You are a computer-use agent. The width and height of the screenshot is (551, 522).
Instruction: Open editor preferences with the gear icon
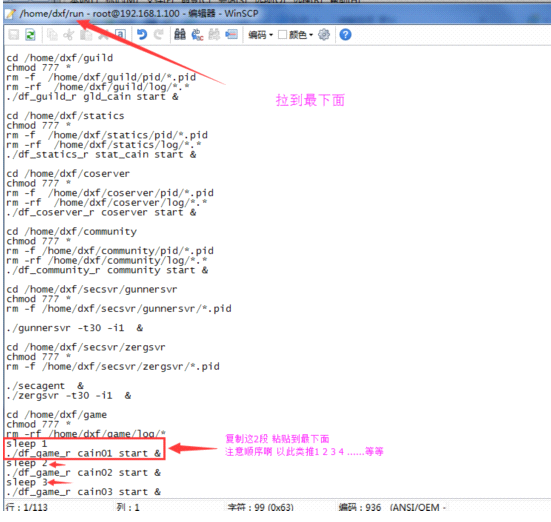coord(324,34)
